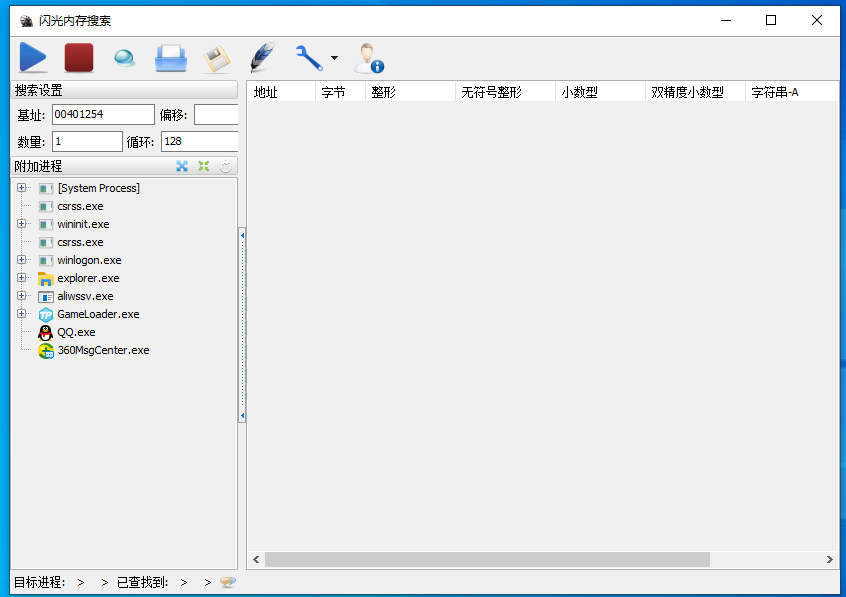Expand the winlogon.exe tree node
Image resolution: width=846 pixels, height=597 pixels.
pos(22,260)
